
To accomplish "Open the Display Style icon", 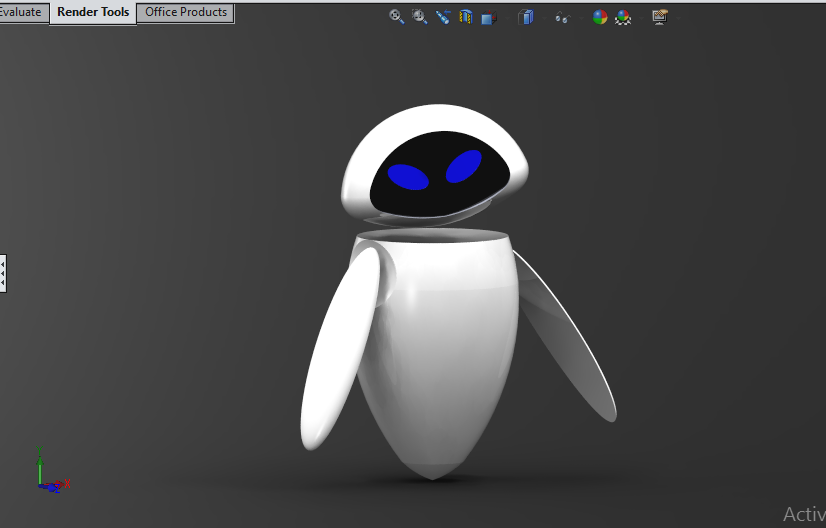I will click(x=526, y=17).
